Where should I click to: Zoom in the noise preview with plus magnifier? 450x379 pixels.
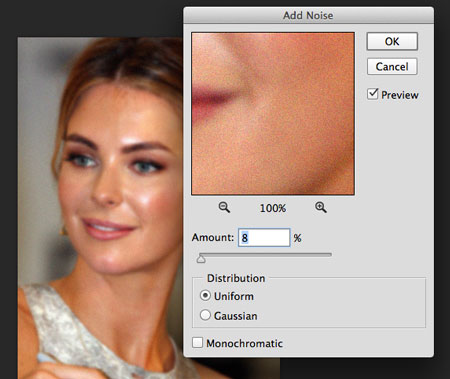(x=321, y=207)
